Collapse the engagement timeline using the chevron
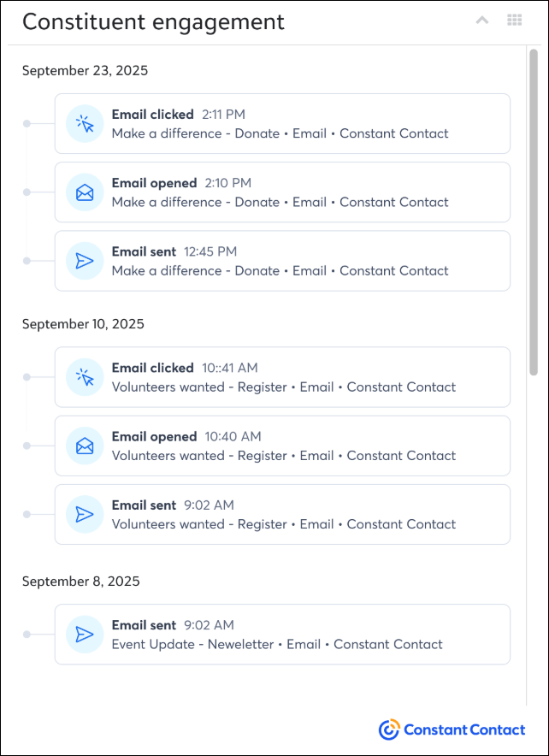 481,20
